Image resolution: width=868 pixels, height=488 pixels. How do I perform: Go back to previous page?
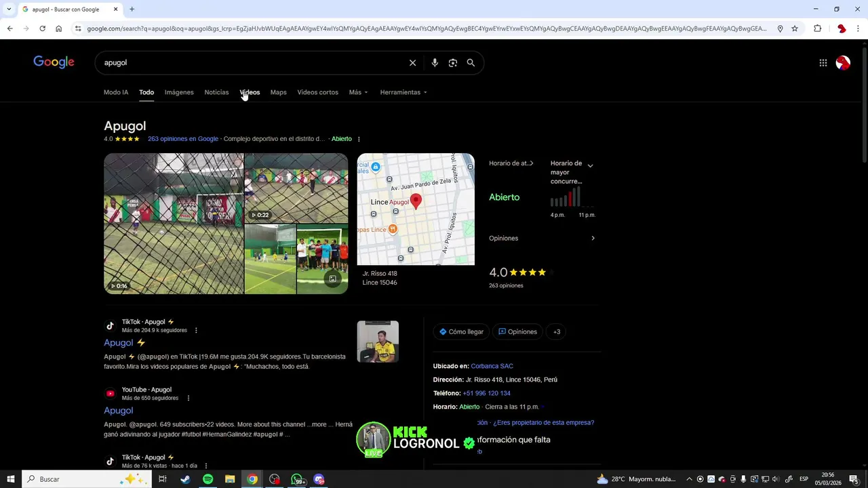coord(9,28)
